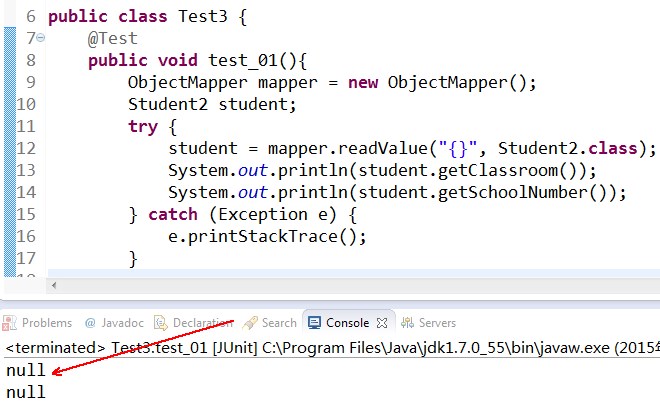Click the try keyword on line 11
This screenshot has width=660, height=410.
coord(143,127)
